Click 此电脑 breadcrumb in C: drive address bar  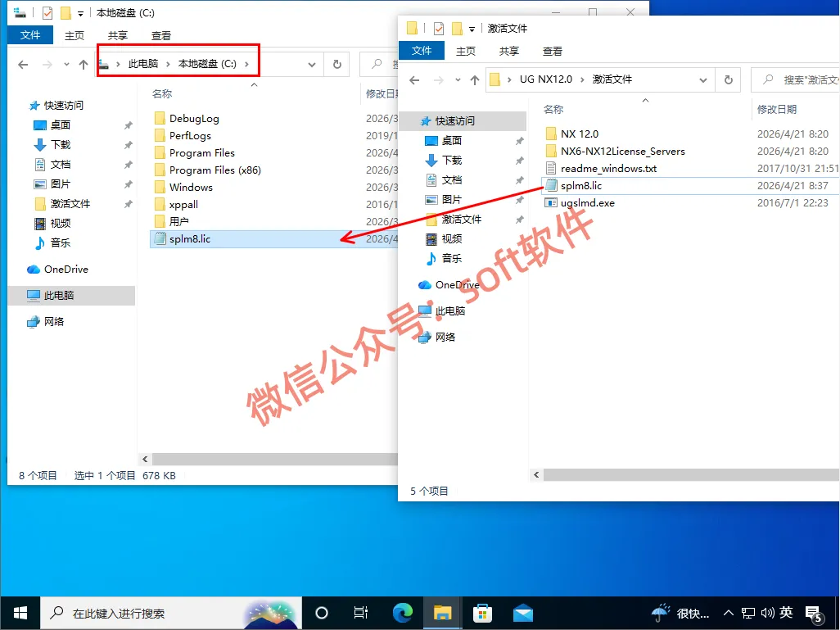[143, 64]
